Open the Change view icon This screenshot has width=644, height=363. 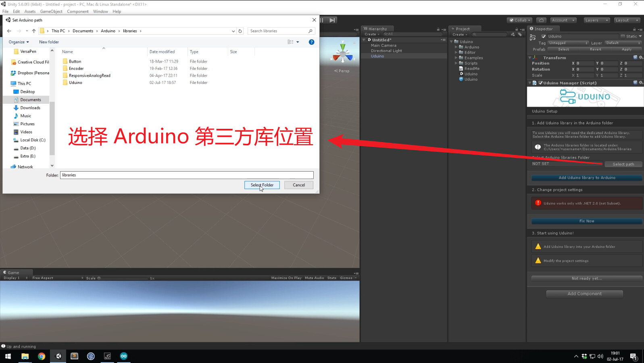(290, 42)
